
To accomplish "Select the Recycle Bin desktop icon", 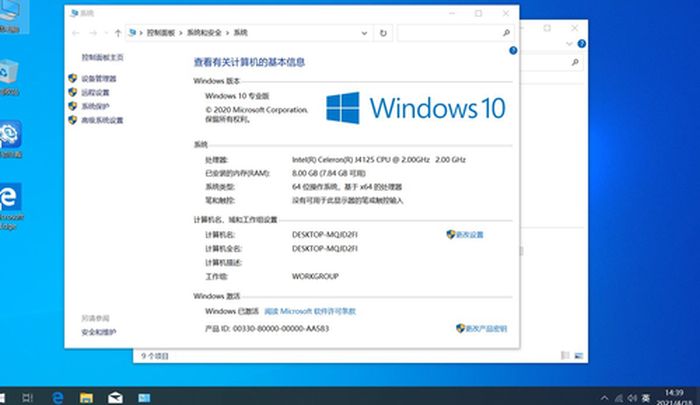I will pos(9,77).
